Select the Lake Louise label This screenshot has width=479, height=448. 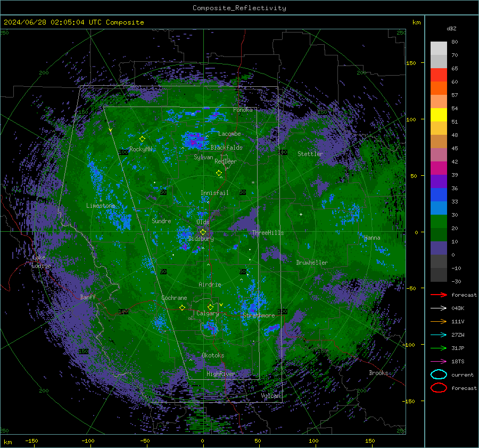click(41, 262)
